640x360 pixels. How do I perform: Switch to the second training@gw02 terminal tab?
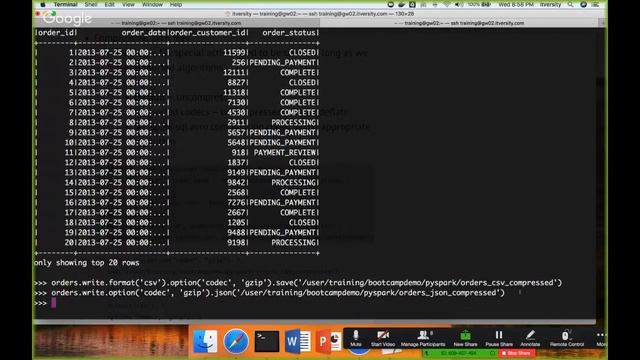coord(460,23)
